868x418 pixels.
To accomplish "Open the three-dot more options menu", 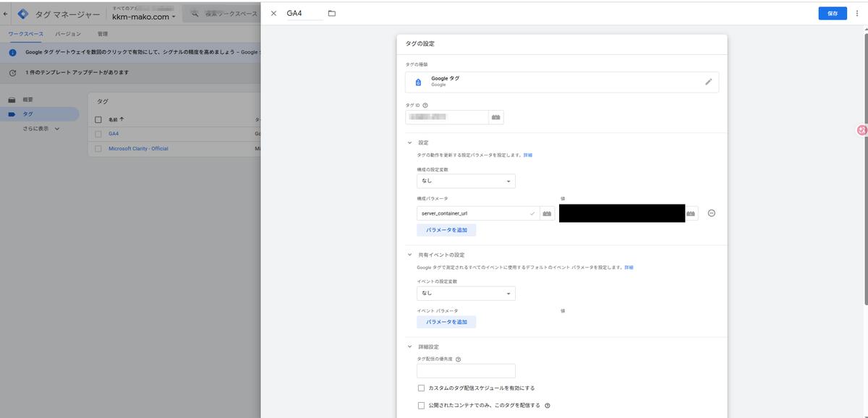I will [x=857, y=13].
